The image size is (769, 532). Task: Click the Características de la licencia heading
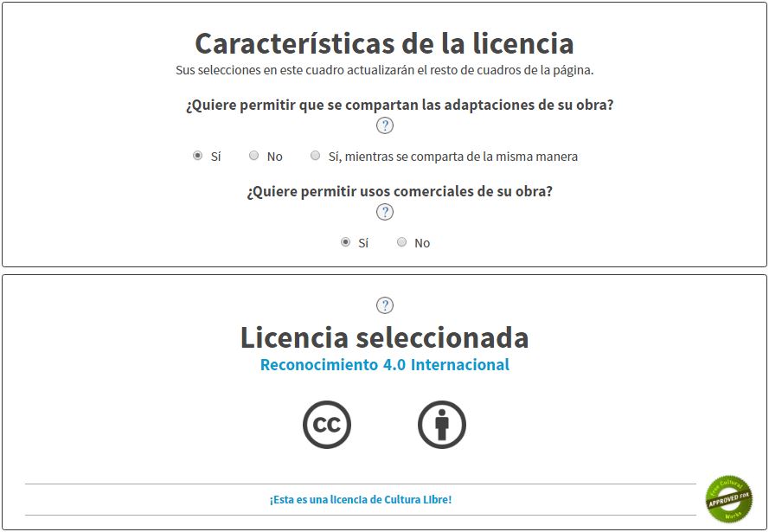pyautogui.click(x=384, y=43)
